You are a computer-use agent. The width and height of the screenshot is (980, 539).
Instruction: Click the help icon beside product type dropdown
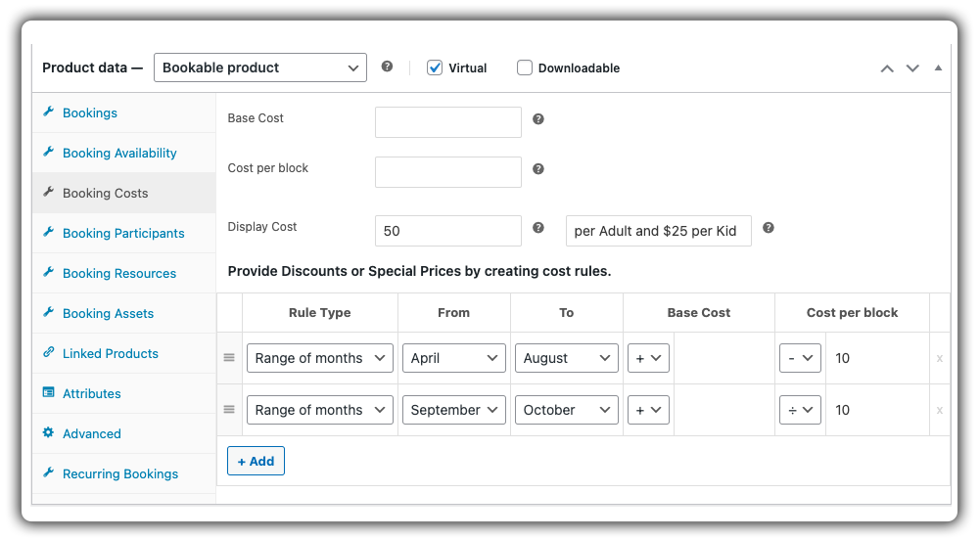(x=387, y=67)
